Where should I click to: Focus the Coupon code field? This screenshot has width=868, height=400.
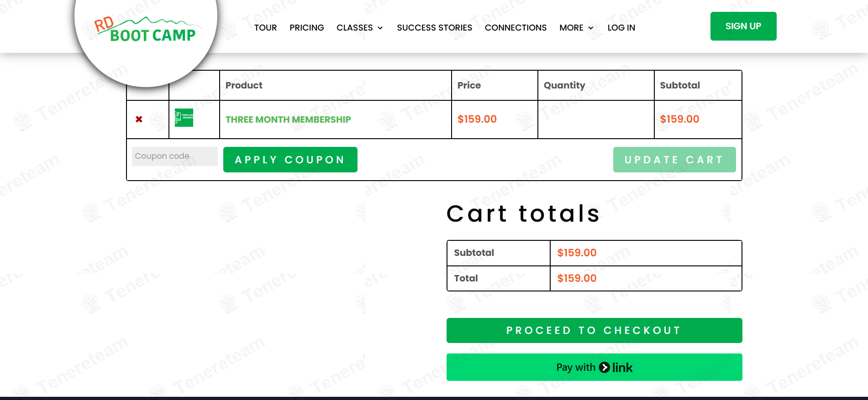click(174, 156)
